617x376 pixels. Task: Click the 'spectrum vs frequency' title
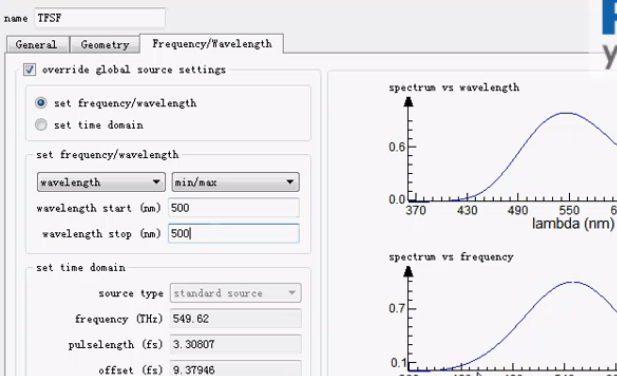(x=451, y=257)
